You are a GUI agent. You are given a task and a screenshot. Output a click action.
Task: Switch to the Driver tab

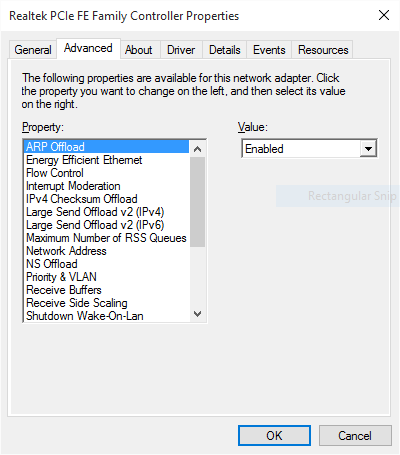coord(181,50)
